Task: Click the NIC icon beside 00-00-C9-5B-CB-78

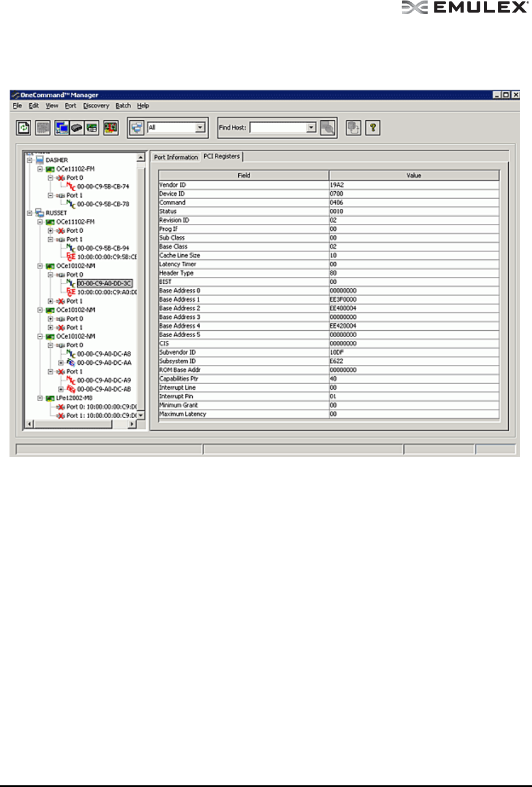Action: coord(71,204)
